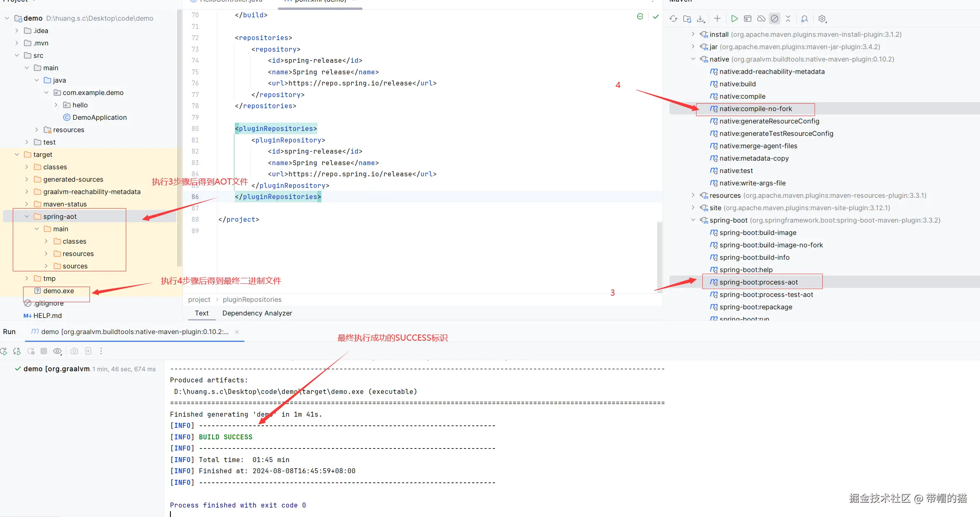Toggle Skip Tests Mode icon

tap(775, 19)
